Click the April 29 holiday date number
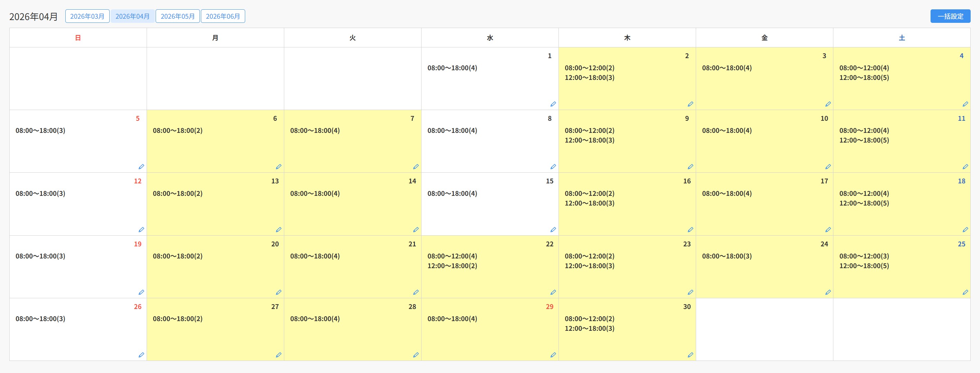This screenshot has width=980, height=373. pyautogui.click(x=549, y=307)
